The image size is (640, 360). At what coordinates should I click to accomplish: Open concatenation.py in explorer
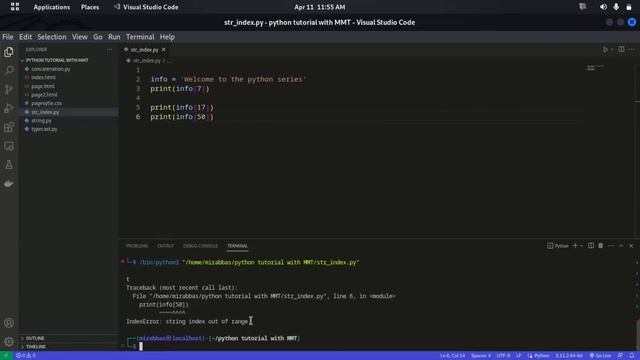coord(51,69)
